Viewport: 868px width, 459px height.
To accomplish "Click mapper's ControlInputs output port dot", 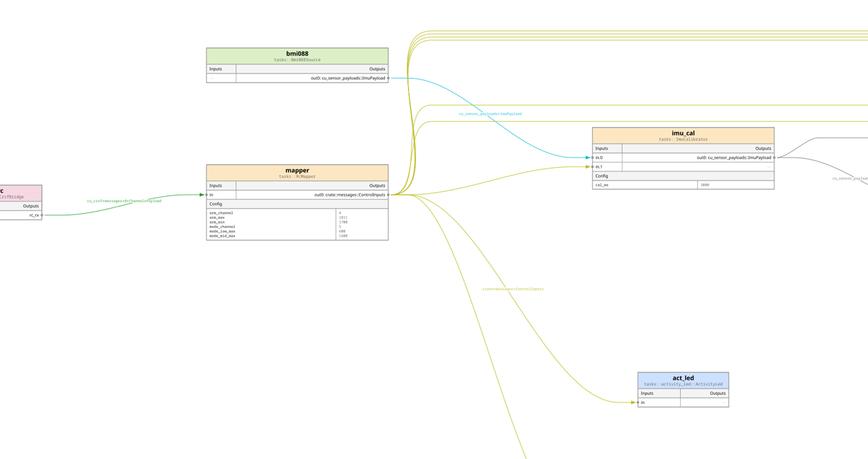I will click(x=389, y=195).
